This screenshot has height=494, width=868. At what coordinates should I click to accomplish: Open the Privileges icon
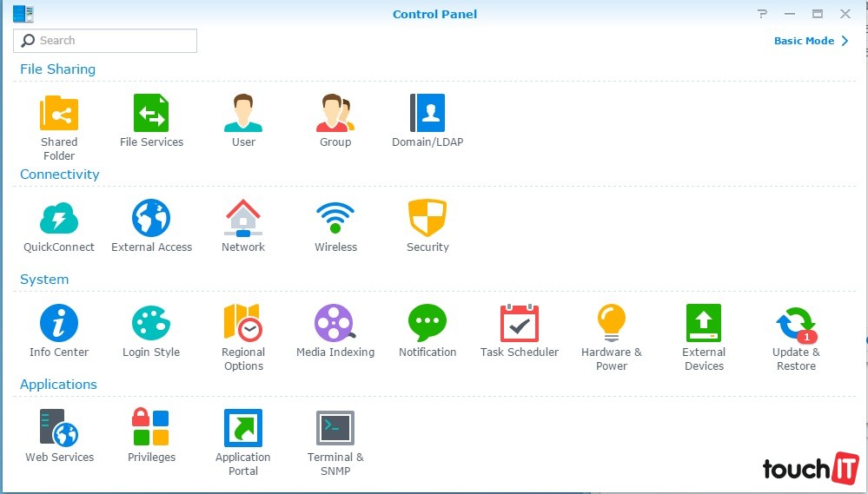[x=151, y=429]
